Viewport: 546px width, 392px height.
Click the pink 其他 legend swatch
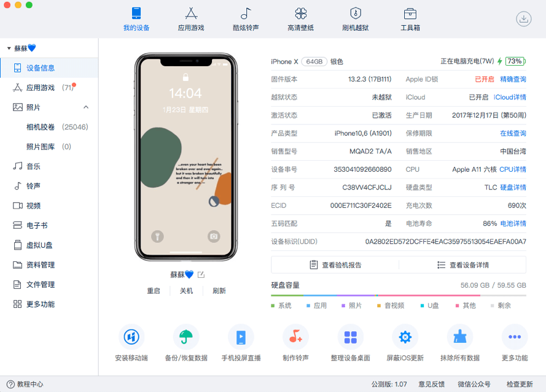(x=457, y=306)
